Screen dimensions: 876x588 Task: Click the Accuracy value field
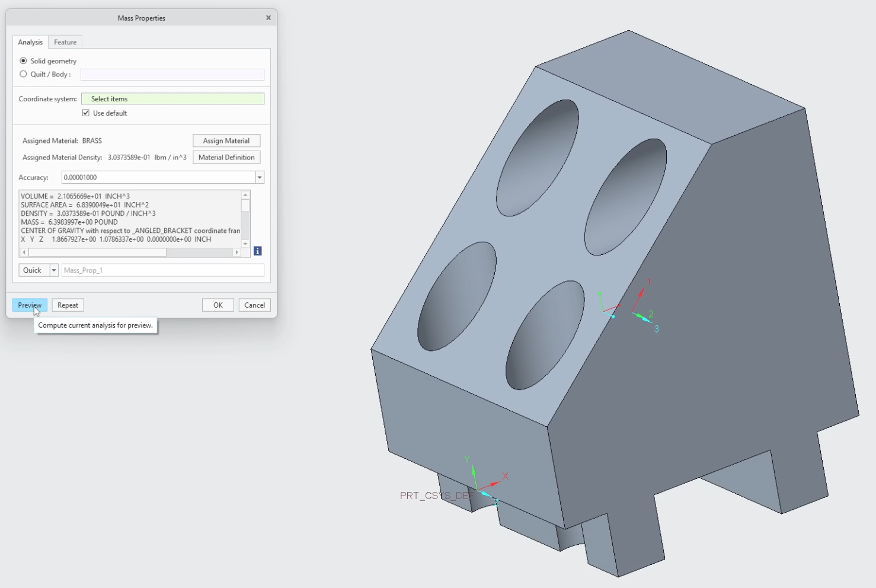point(158,177)
